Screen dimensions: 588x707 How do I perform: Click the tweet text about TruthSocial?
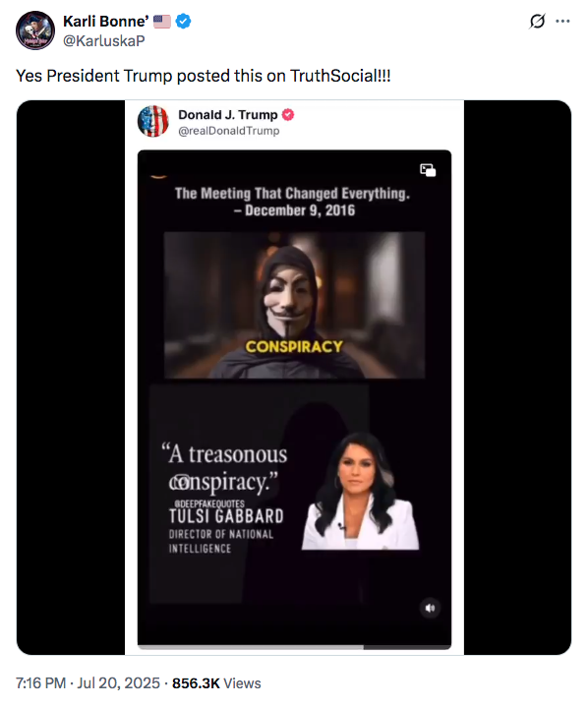[204, 76]
